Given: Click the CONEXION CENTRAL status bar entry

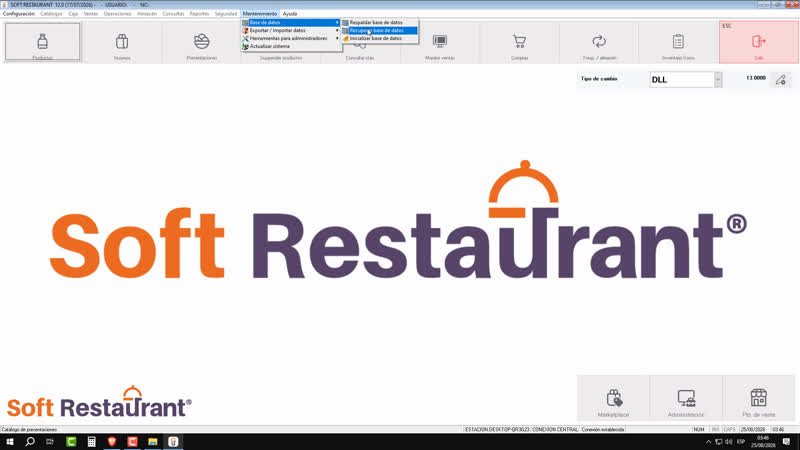Looking at the screenshot, I should (x=555, y=430).
